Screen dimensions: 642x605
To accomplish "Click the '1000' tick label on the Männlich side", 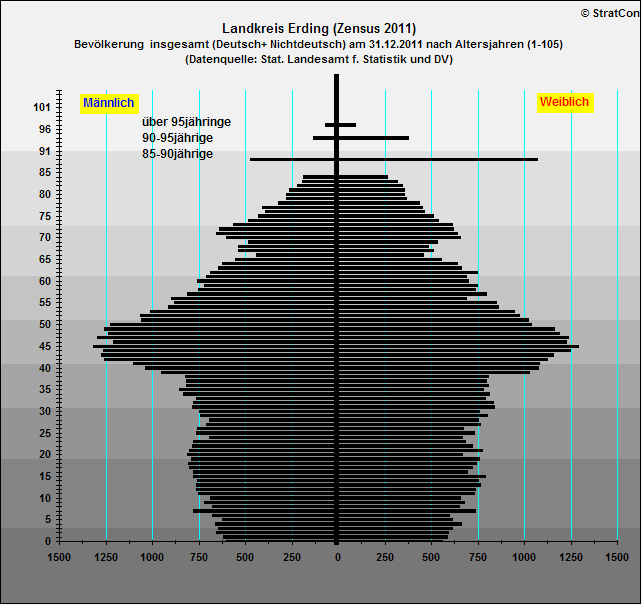I will click(152, 558).
